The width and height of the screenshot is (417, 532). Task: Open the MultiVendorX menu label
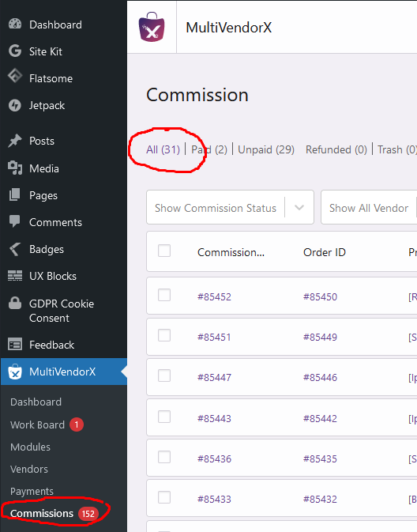[x=62, y=372]
